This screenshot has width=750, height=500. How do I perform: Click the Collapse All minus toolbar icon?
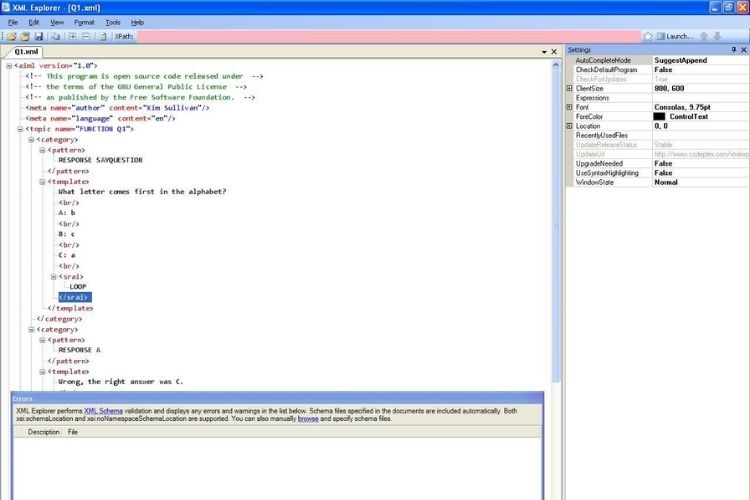(87, 36)
